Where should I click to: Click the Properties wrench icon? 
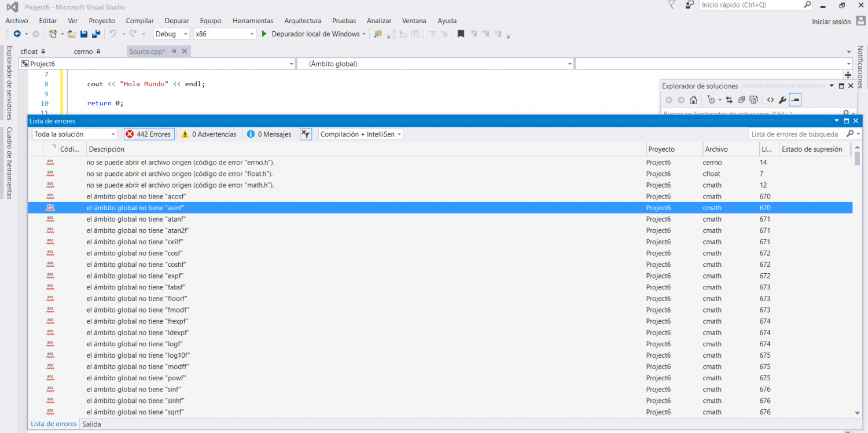coord(782,100)
